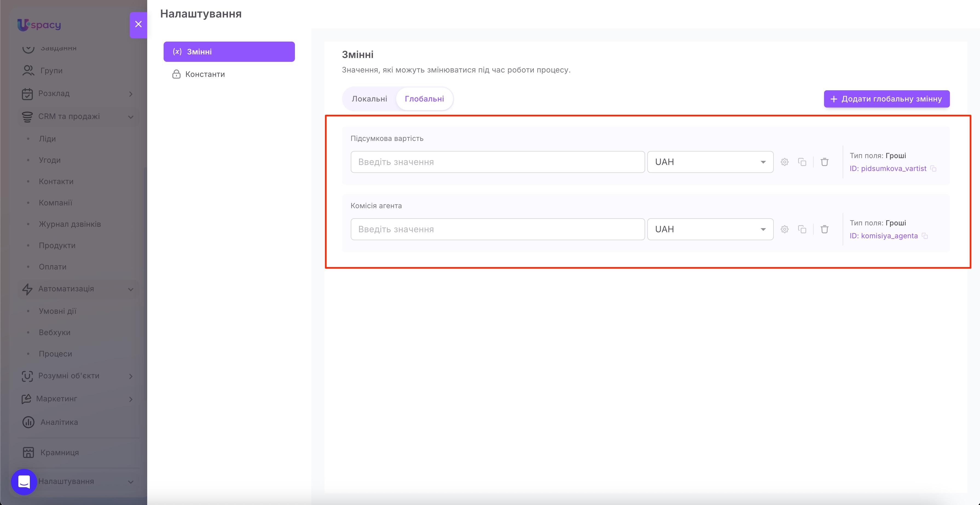Click the Uspacy logo
Image resolution: width=980 pixels, height=505 pixels.
point(39,25)
